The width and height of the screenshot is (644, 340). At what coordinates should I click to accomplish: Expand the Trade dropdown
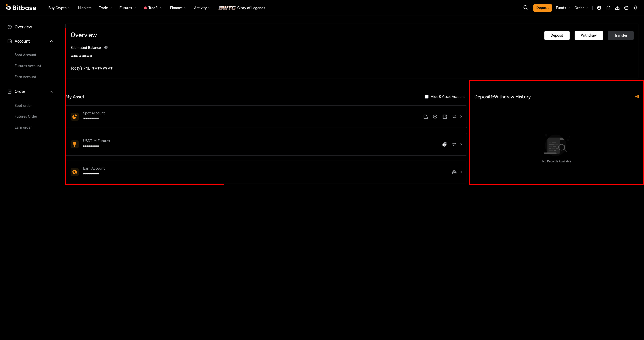click(105, 8)
